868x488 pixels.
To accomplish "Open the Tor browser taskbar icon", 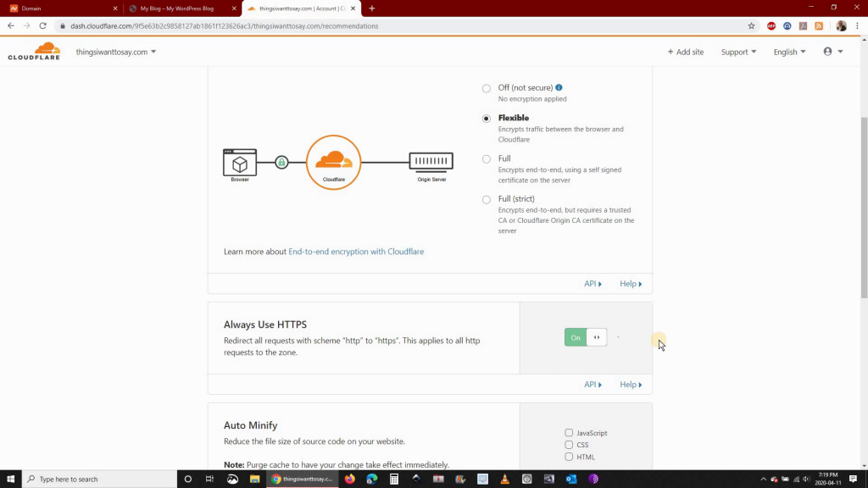I will pyautogui.click(x=593, y=480).
